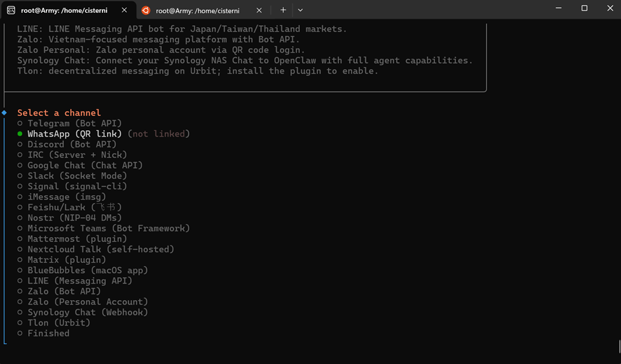Select the Telegram (Bot API) option
This screenshot has height=364, width=621.
pyautogui.click(x=74, y=123)
